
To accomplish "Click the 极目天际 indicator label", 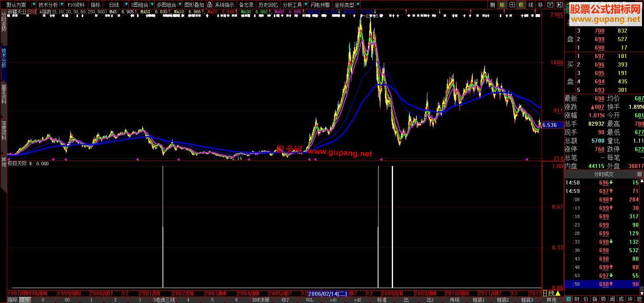I will (x=17, y=164).
